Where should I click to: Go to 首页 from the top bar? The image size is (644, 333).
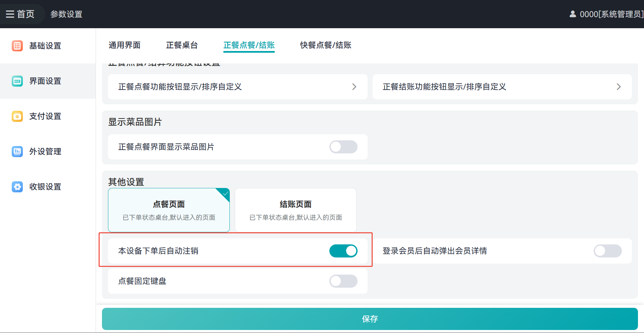point(26,14)
